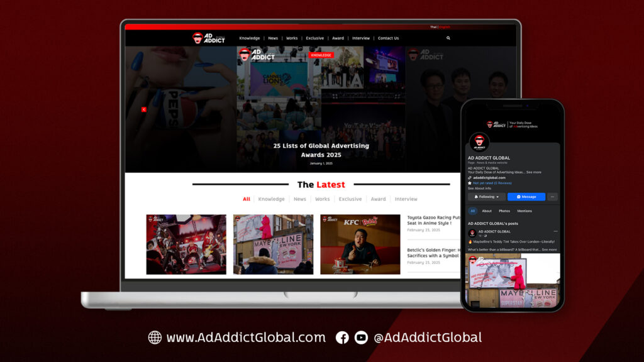This screenshot has height=362, width=644.
Task: Open the YouTube icon at the bottom
Action: [360, 337]
